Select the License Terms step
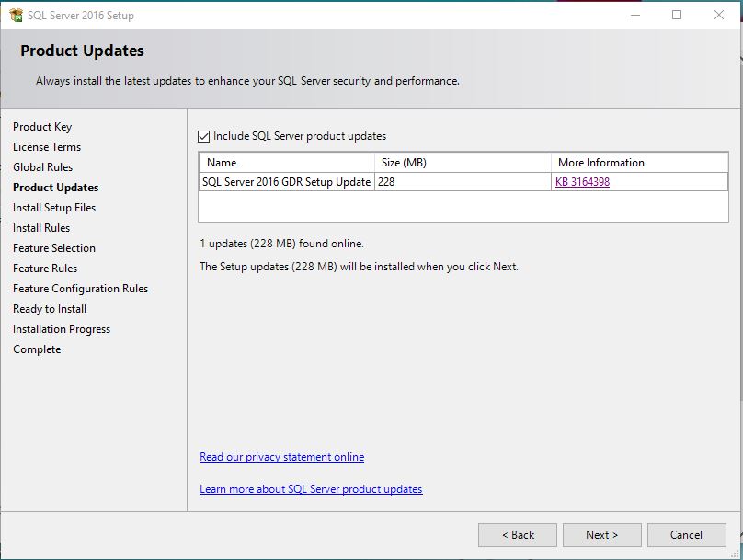The image size is (743, 560). (x=47, y=146)
